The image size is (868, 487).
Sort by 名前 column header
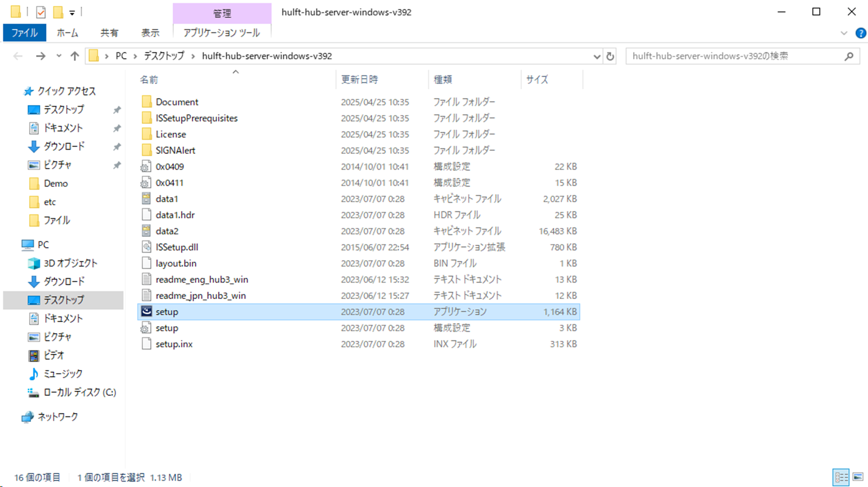[236, 79]
